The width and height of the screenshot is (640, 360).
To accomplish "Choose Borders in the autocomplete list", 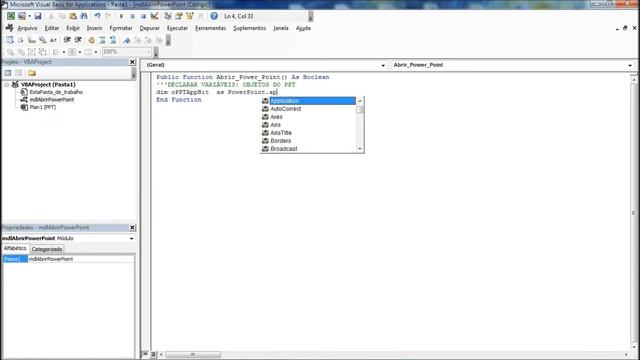I will (309, 141).
